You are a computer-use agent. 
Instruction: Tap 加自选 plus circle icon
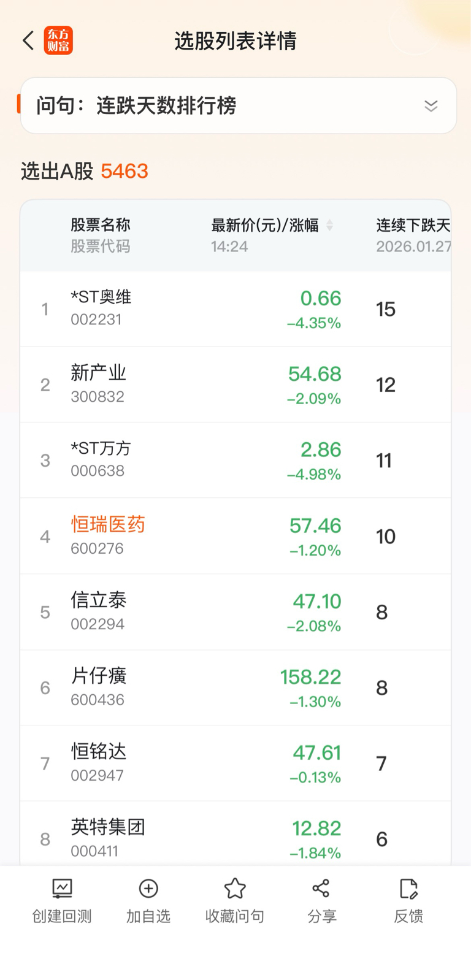(x=148, y=888)
